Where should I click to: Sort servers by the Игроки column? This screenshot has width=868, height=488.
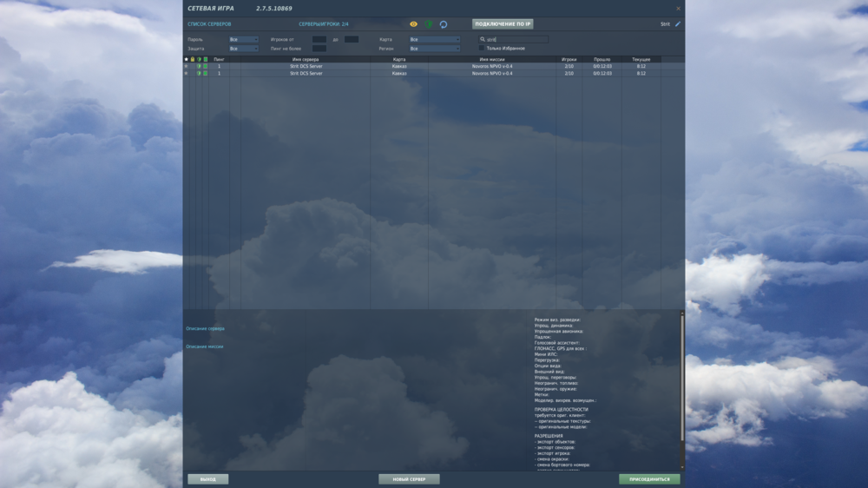[x=569, y=59]
